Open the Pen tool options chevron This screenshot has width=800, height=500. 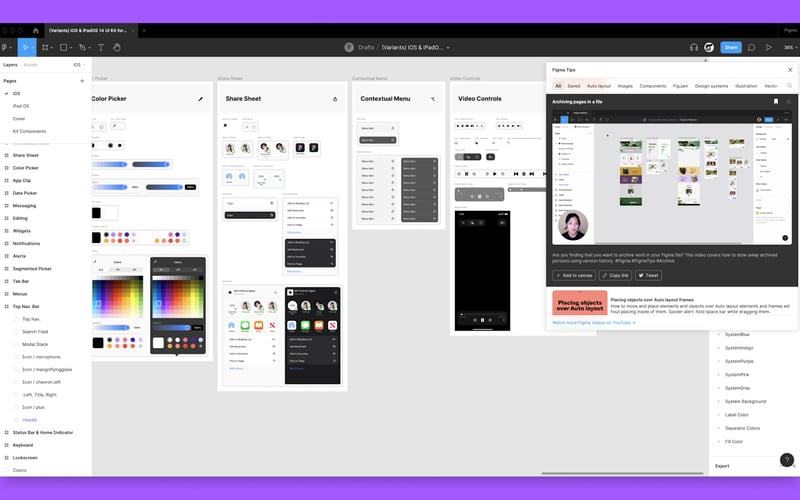[89, 47]
